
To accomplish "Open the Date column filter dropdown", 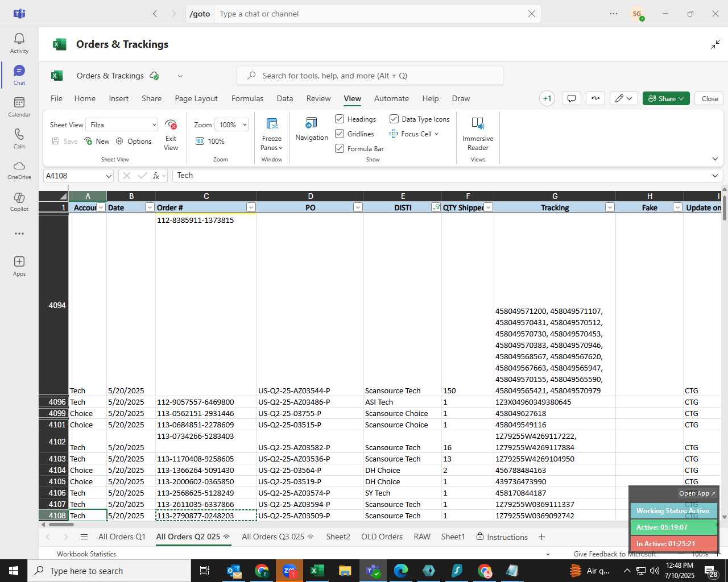I will point(150,207).
